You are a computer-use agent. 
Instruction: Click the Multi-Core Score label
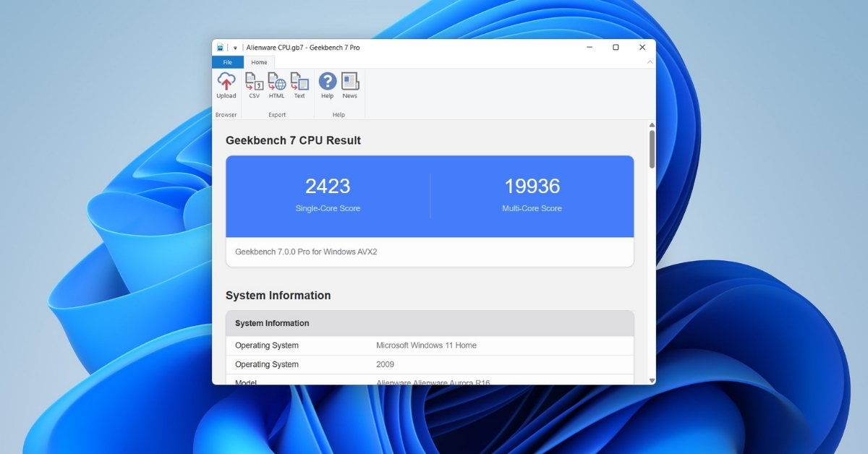click(532, 208)
